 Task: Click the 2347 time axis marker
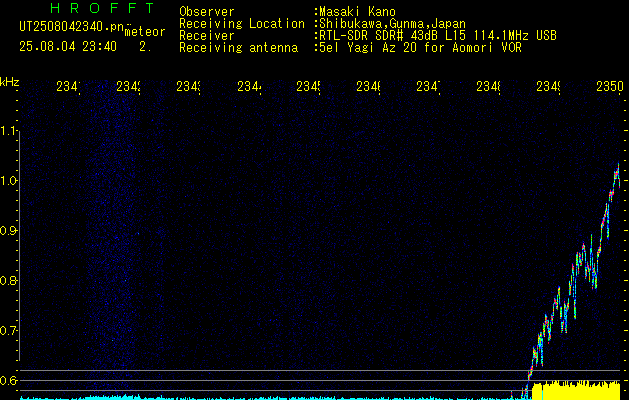pos(428,86)
